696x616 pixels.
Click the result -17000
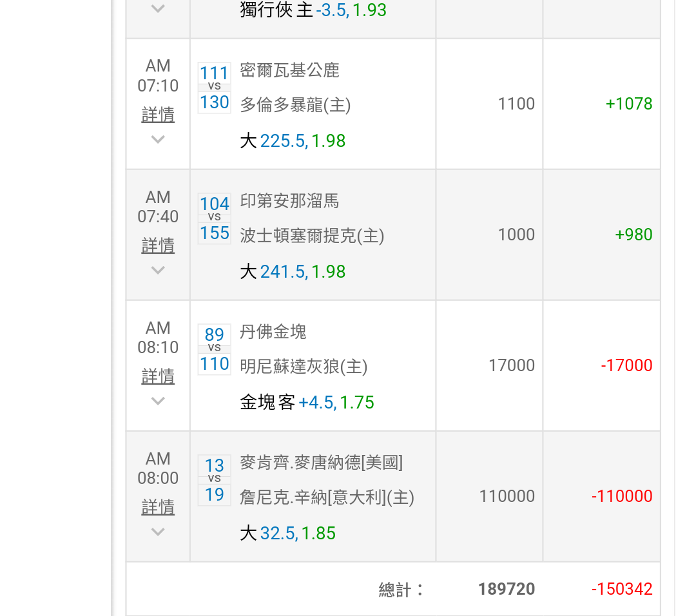pyautogui.click(x=626, y=366)
